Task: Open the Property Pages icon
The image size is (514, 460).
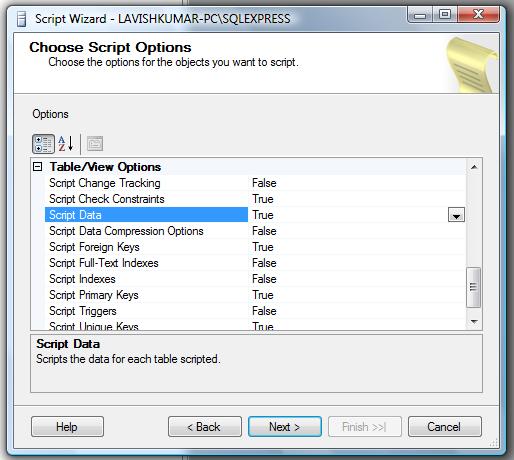Action: coord(95,144)
